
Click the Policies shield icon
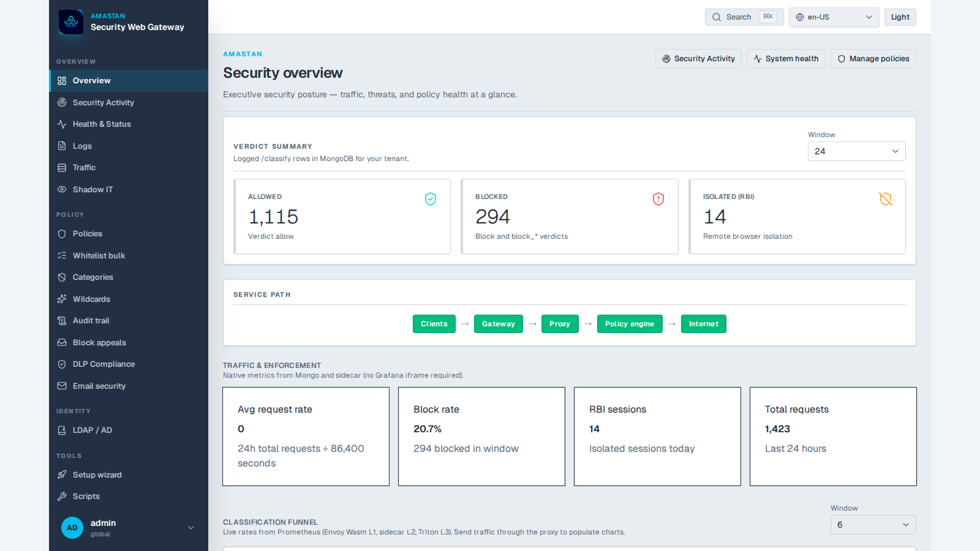(62, 234)
